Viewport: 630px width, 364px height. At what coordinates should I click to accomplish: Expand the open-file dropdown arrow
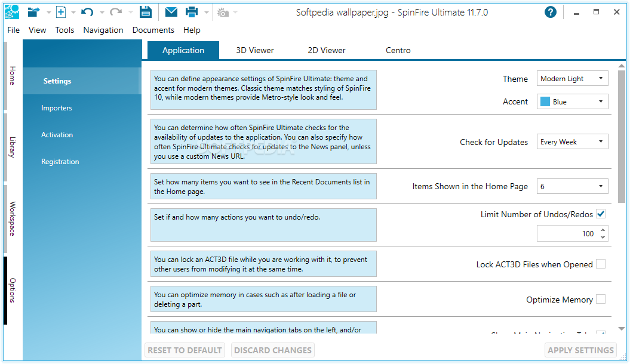coord(48,13)
